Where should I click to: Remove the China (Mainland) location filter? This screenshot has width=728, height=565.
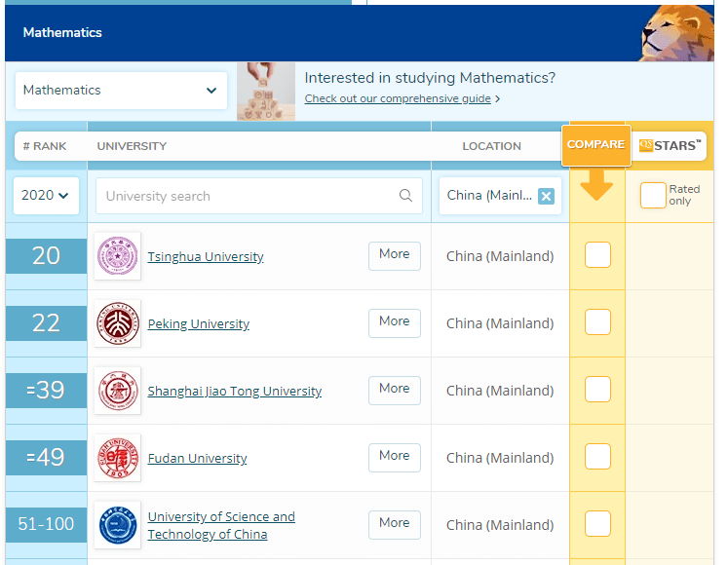coord(546,196)
